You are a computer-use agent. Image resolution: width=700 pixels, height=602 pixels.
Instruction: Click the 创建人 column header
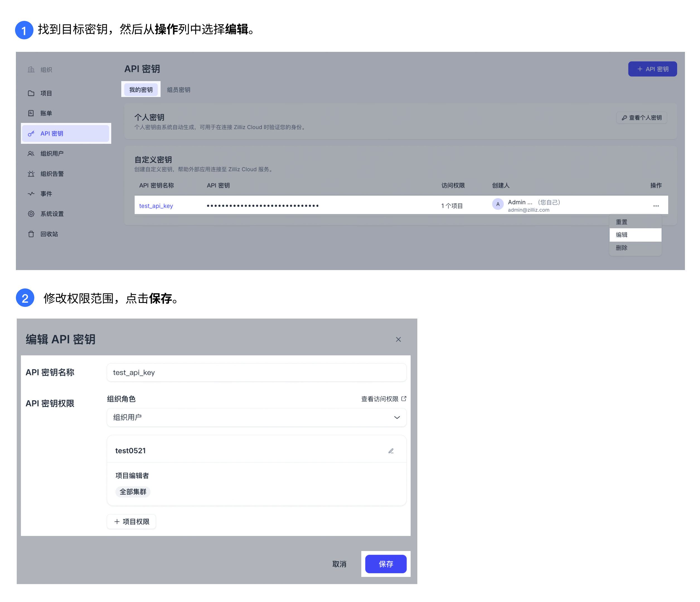click(x=501, y=185)
